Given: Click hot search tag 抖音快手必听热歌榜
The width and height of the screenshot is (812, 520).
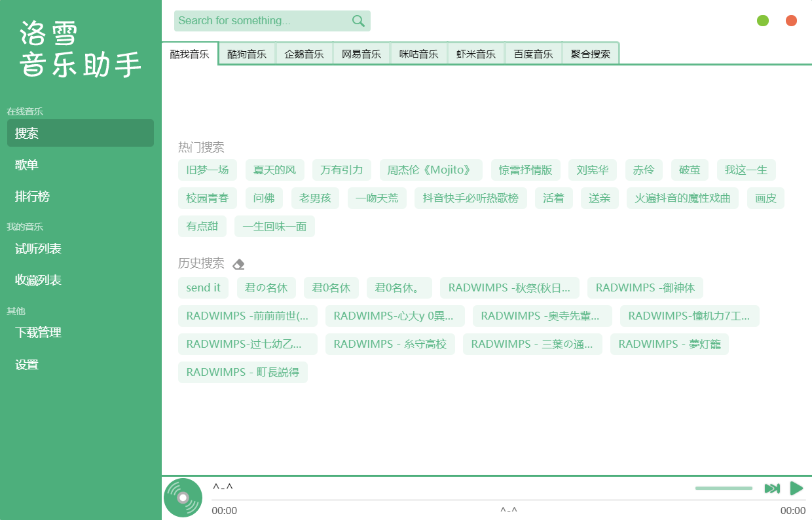Looking at the screenshot, I should (470, 198).
